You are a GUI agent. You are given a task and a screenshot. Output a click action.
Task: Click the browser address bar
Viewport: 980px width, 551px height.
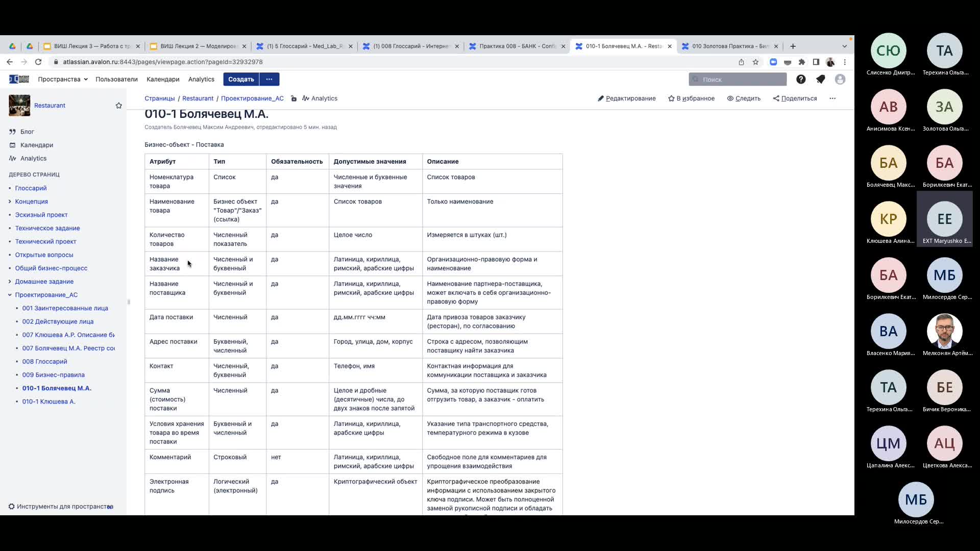tap(393, 62)
